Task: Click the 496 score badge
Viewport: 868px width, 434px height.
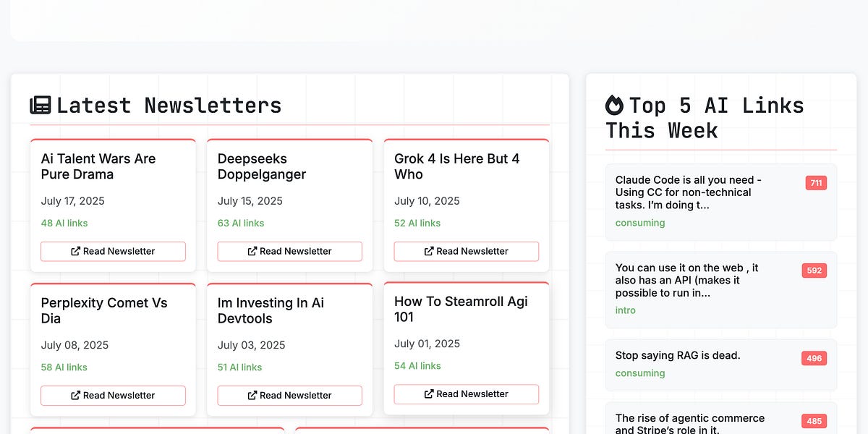Action: pos(814,358)
